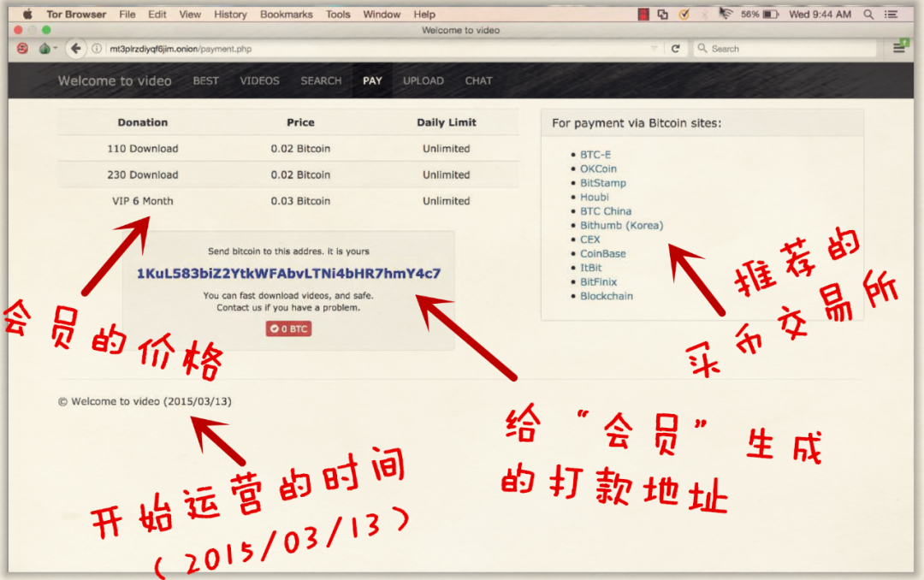Open the Blockchain link
Image resolution: width=924 pixels, height=580 pixels.
click(x=607, y=296)
